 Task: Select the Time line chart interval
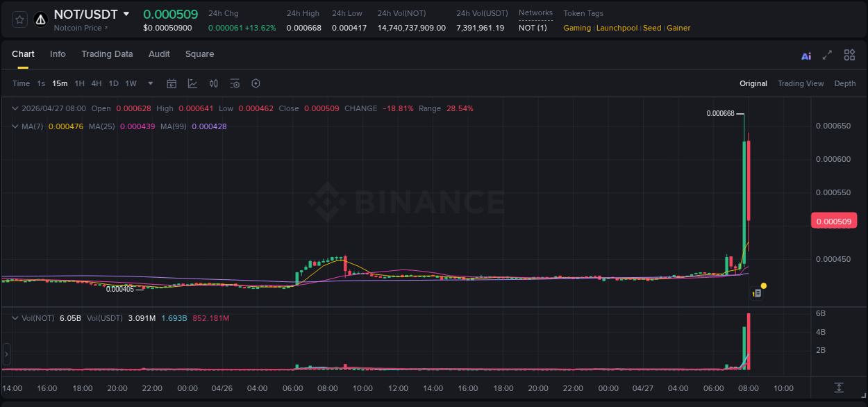click(22, 83)
